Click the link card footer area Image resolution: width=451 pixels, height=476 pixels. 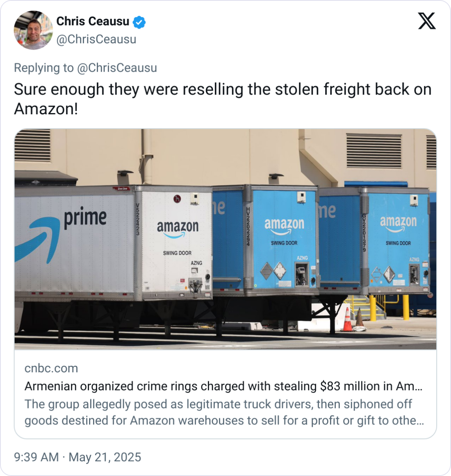pos(225,394)
